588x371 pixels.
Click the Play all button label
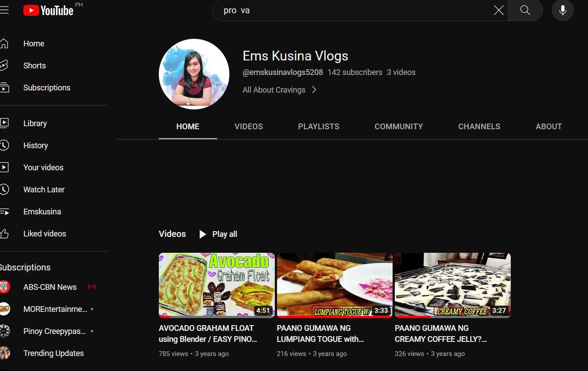(x=225, y=234)
